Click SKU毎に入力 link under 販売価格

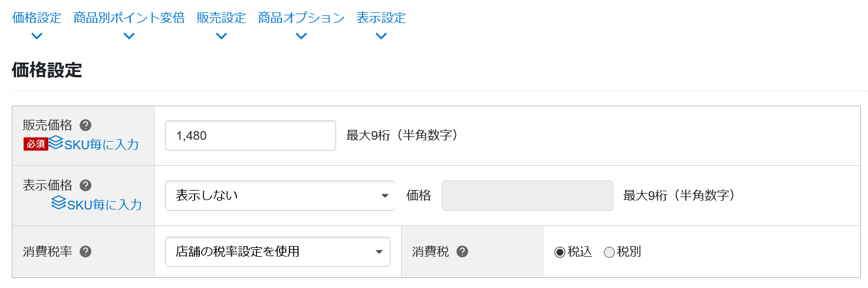[x=101, y=144]
